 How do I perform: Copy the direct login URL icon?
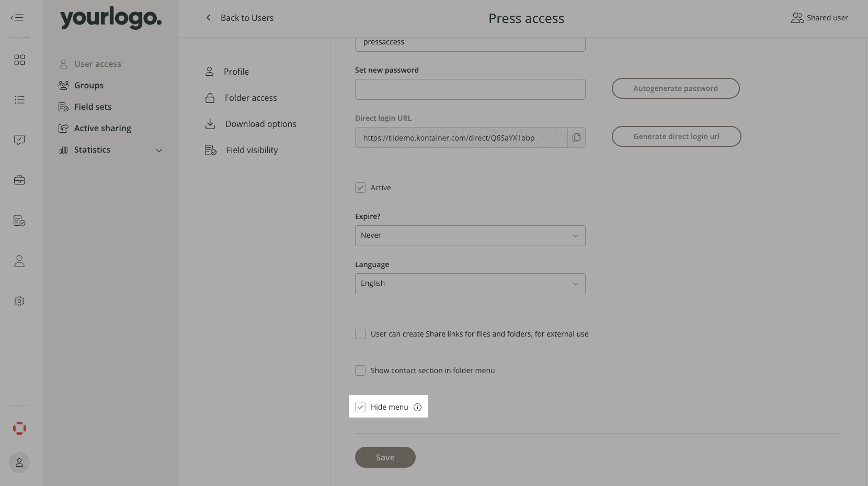tap(576, 137)
